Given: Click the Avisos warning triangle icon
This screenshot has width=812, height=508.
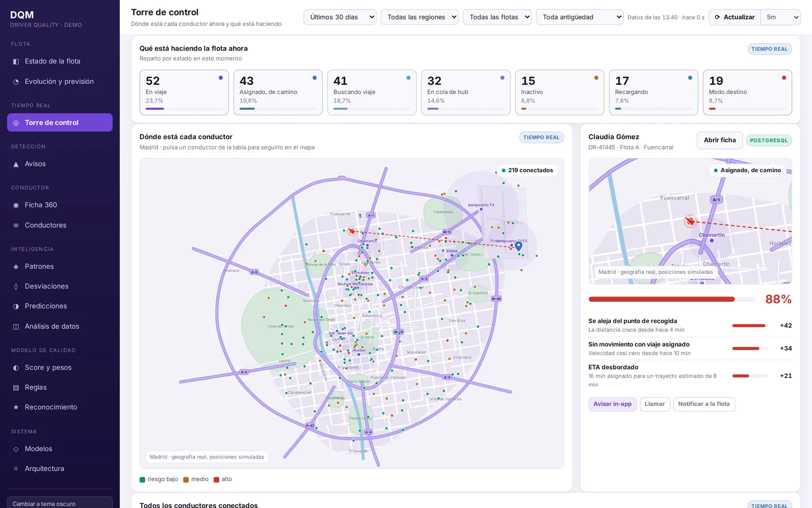Looking at the screenshot, I should click(16, 164).
